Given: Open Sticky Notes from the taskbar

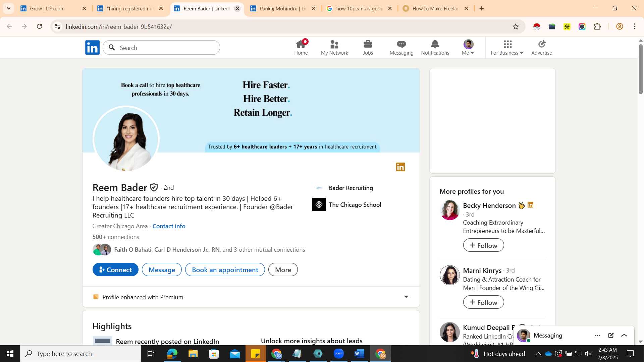Looking at the screenshot, I should coord(256,354).
